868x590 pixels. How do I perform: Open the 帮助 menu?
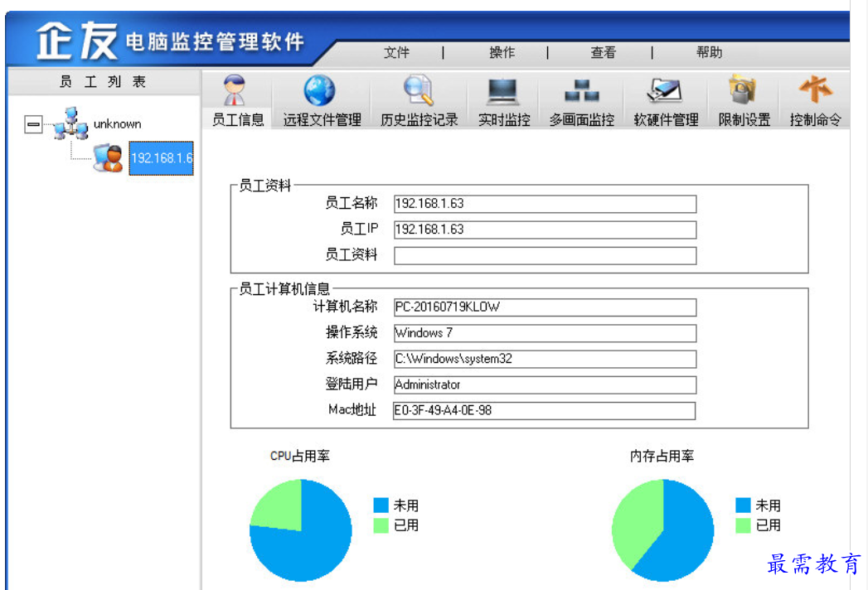point(709,52)
